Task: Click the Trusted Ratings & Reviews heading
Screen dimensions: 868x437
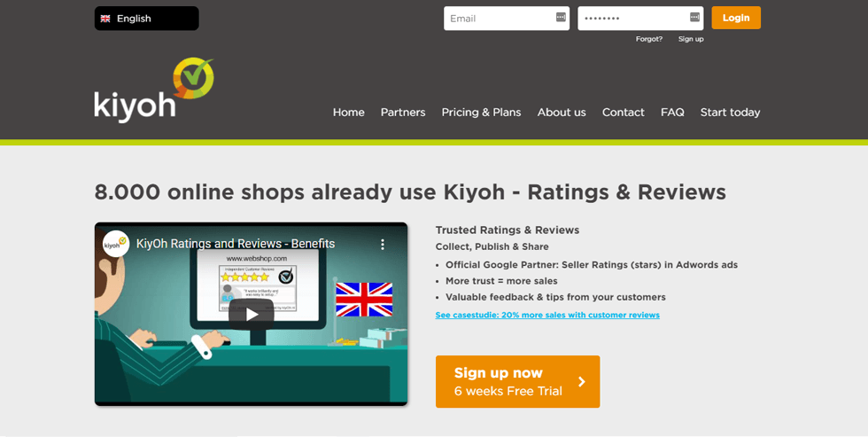Action: (x=507, y=230)
